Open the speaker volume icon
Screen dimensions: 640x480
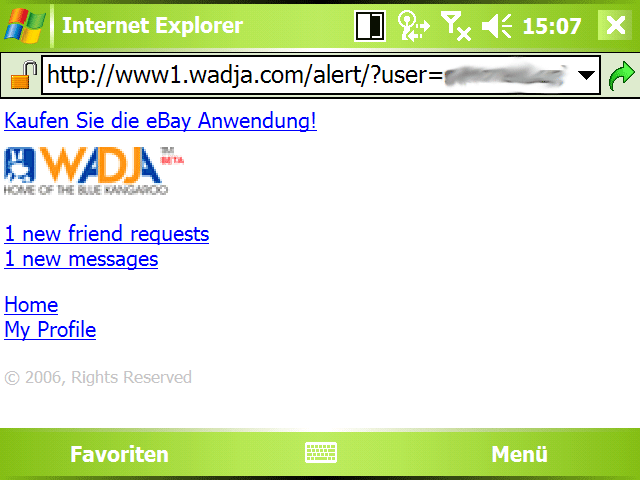tap(497, 26)
